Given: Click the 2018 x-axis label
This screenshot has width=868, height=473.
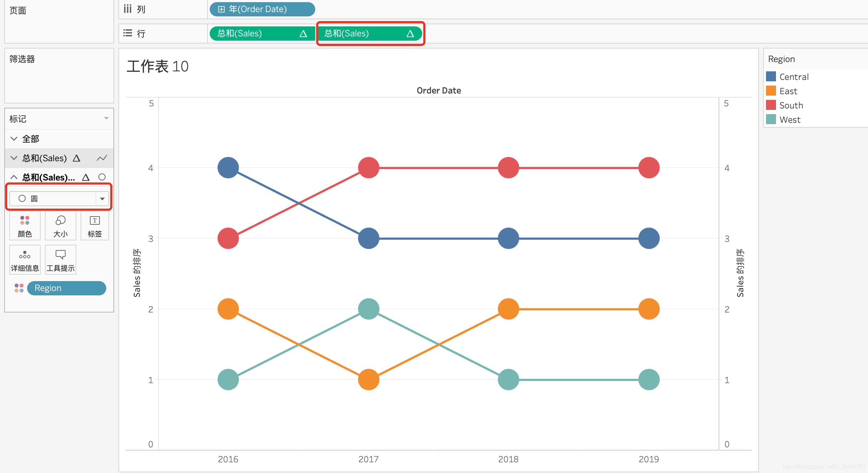Looking at the screenshot, I should point(508,459).
